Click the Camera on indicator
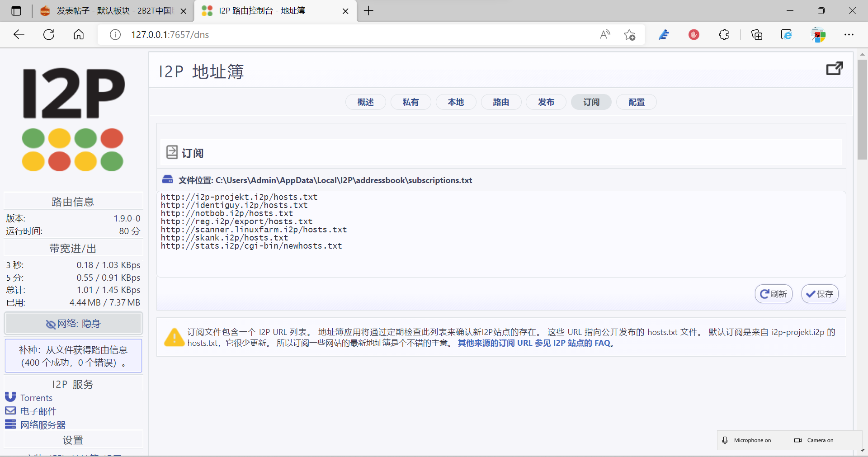Image resolution: width=868 pixels, height=457 pixels. coord(814,440)
